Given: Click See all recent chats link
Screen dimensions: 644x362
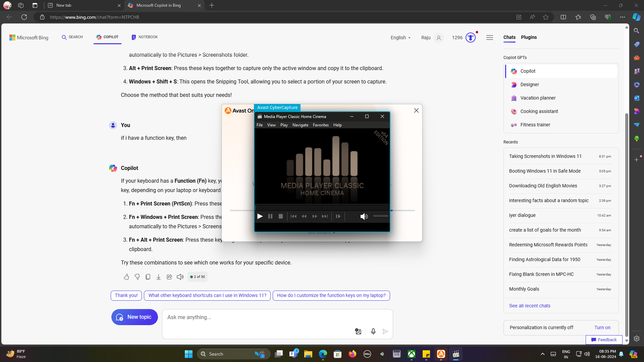Looking at the screenshot, I should click(x=530, y=306).
